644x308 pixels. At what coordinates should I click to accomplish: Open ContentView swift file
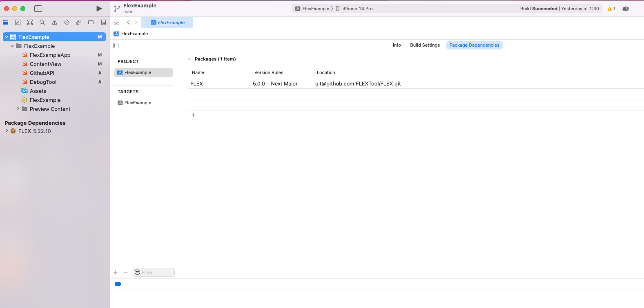(x=45, y=64)
